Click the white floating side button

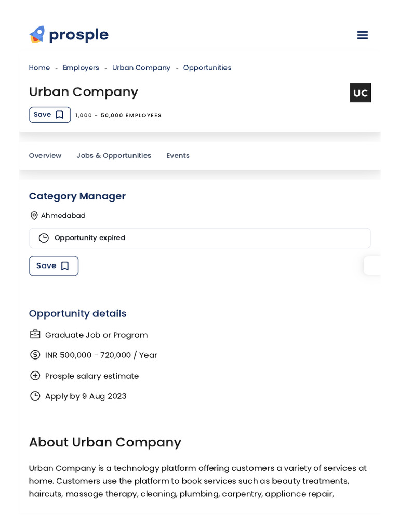373,265
